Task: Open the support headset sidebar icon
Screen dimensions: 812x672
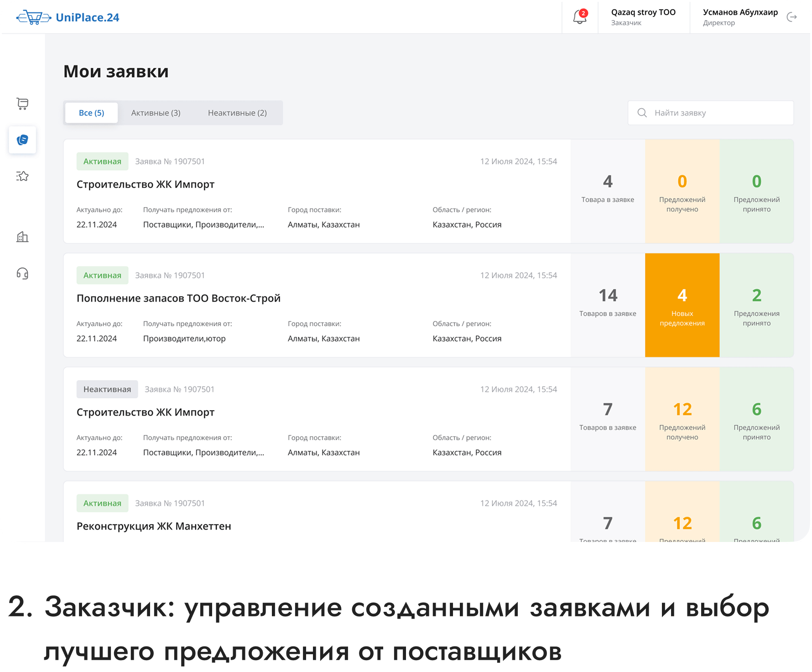Action: pyautogui.click(x=22, y=273)
